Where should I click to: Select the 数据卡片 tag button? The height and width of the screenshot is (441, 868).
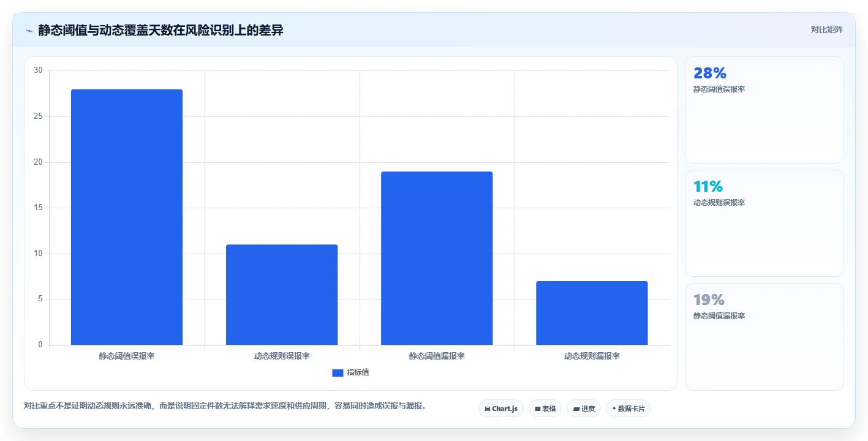(x=628, y=409)
